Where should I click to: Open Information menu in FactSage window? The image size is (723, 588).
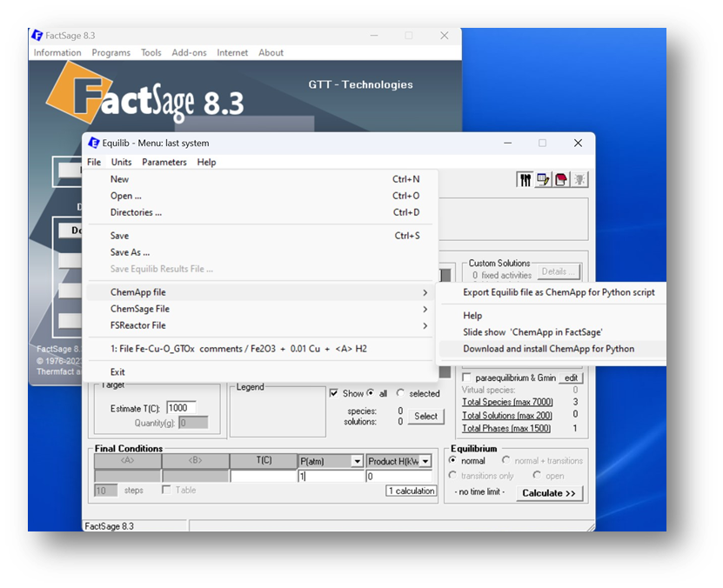tap(57, 52)
